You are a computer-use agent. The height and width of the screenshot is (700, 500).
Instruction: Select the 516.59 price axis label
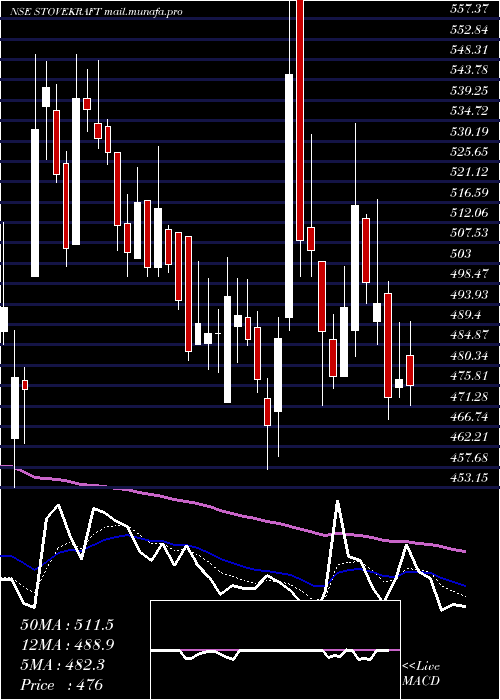tap(469, 192)
